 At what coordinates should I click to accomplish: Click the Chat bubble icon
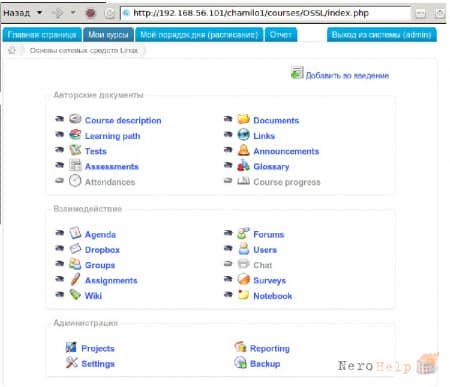click(243, 264)
